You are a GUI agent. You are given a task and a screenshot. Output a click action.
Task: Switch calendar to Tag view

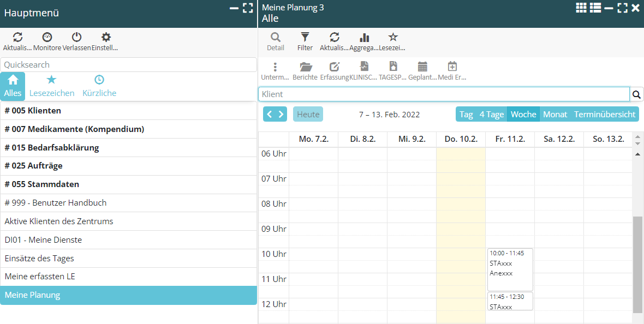(x=466, y=115)
